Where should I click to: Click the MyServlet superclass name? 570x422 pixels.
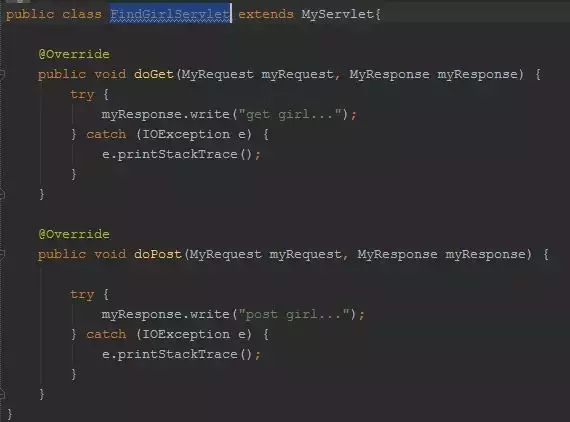pos(337,15)
